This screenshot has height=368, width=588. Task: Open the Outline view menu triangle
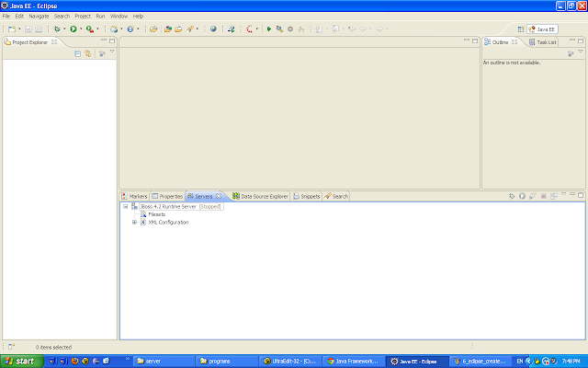click(581, 52)
